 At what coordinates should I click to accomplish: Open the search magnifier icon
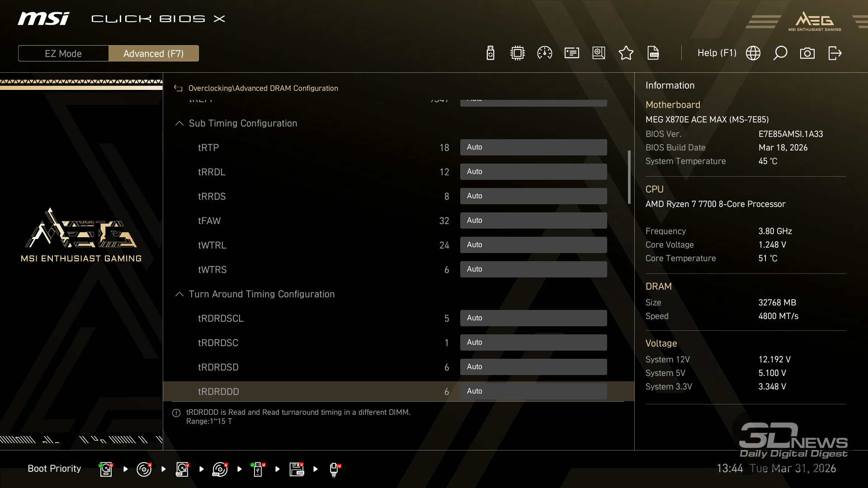coord(780,53)
